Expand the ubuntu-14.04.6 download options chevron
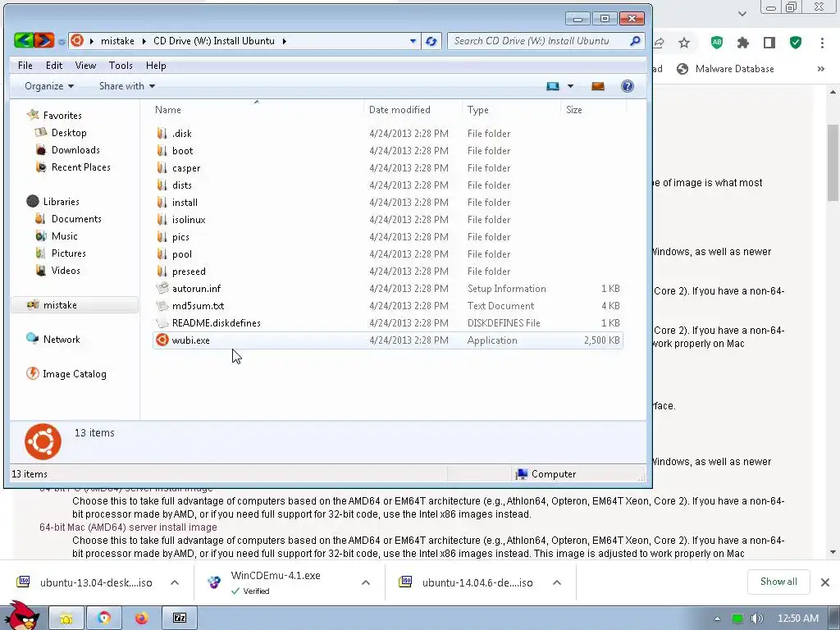The height and width of the screenshot is (630, 840). [557, 582]
